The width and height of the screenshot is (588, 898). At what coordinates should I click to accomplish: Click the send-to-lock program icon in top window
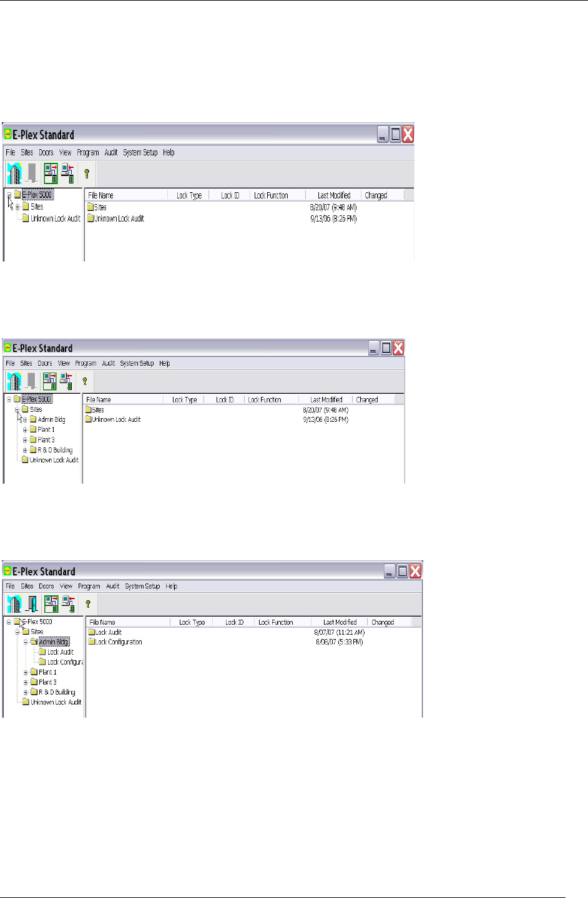51,173
